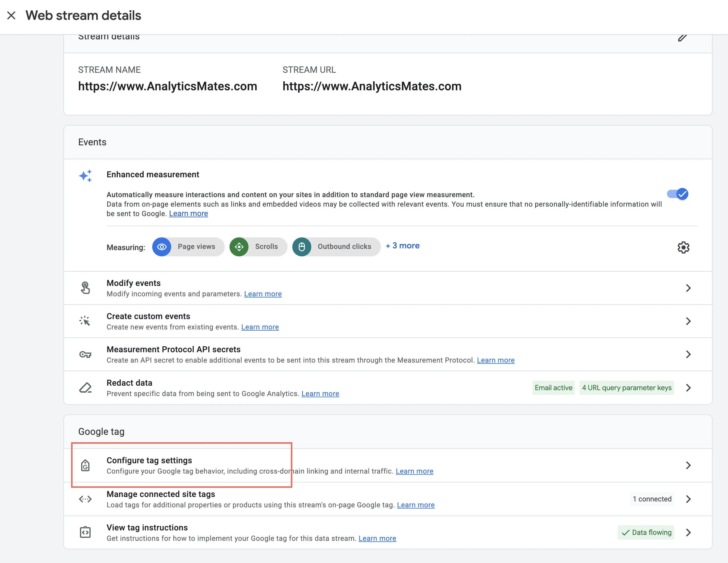Click the Outbound clicks mouse icon

coord(302,247)
